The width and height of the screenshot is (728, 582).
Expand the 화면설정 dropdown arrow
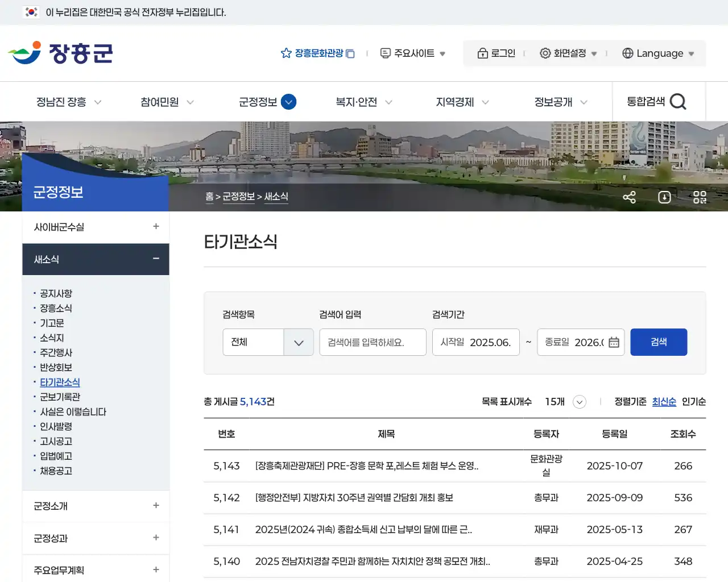(x=594, y=53)
